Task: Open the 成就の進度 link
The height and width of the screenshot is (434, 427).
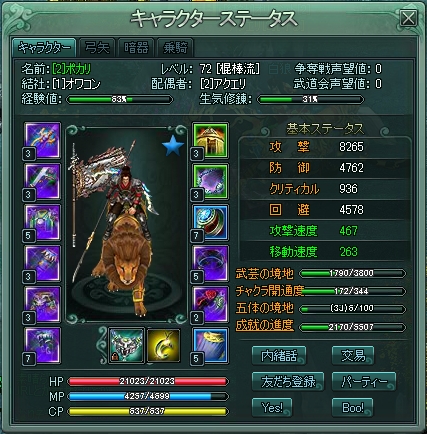Action: pyautogui.click(x=265, y=325)
